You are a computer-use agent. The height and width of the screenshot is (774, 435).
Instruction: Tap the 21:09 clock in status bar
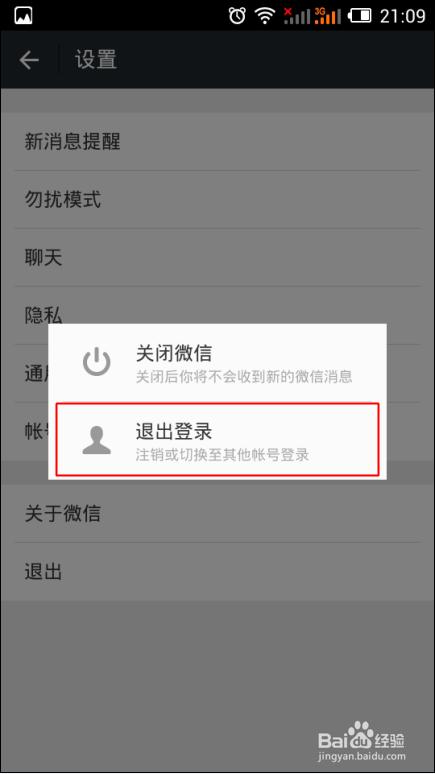click(x=402, y=16)
